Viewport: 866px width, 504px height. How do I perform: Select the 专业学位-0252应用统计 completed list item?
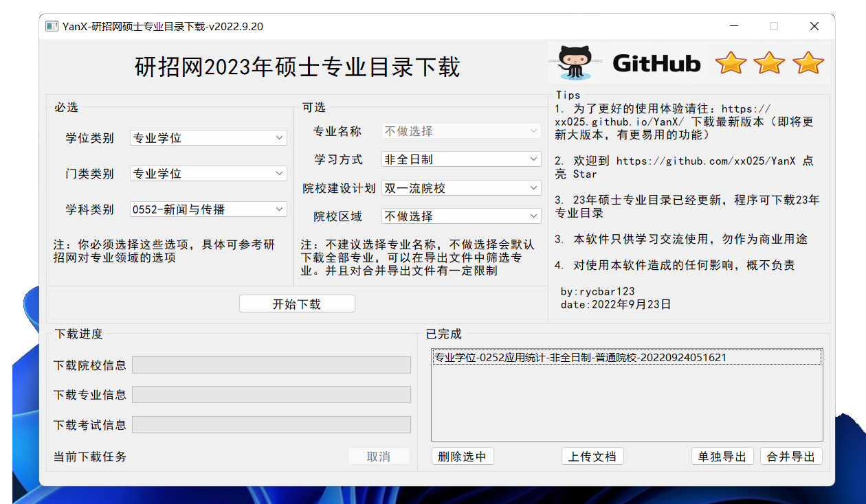coord(627,358)
